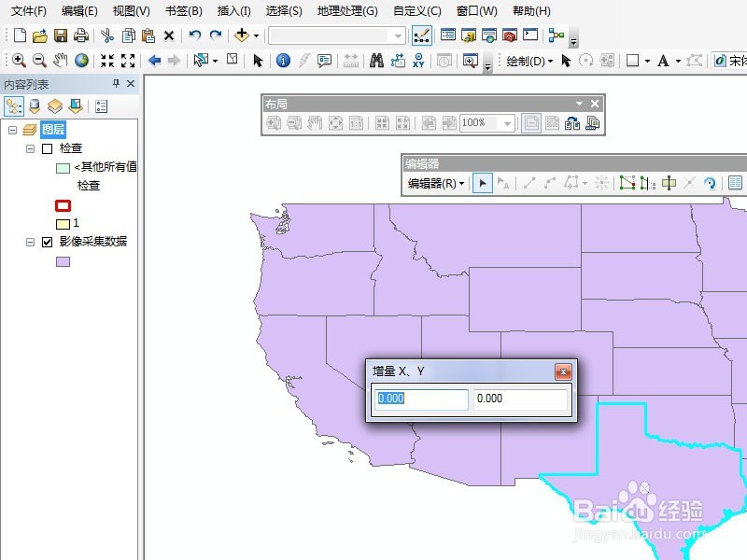Screen dimensions: 747x560
Task: Collapse the 影像采集数据 layer node
Action: pos(30,243)
